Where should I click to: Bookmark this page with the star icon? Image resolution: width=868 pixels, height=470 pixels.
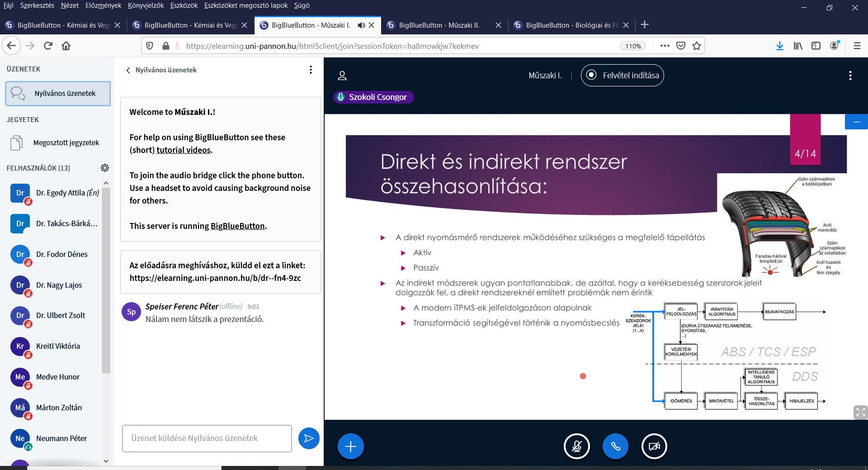click(697, 46)
